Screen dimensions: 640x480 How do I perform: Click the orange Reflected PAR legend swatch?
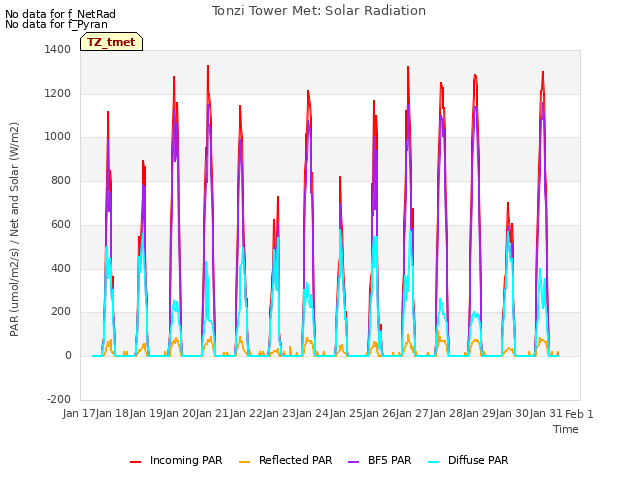(244, 462)
